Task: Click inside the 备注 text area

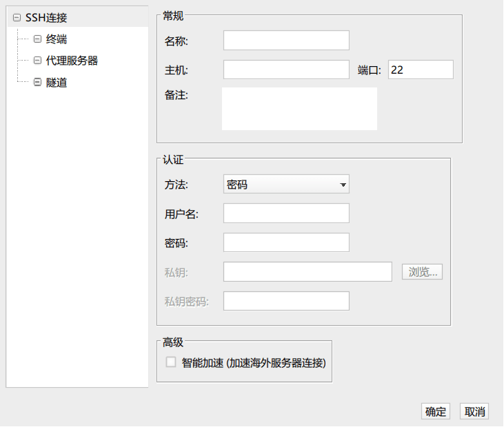Action: [x=299, y=109]
